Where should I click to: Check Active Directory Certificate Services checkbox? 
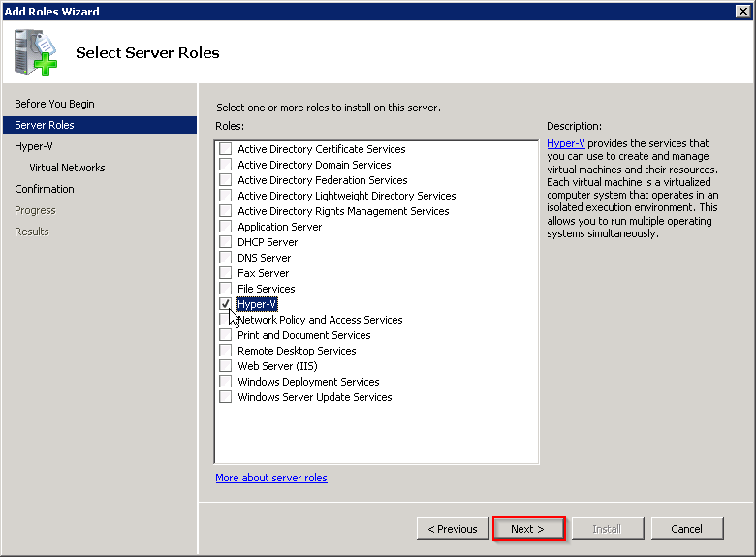click(x=225, y=149)
